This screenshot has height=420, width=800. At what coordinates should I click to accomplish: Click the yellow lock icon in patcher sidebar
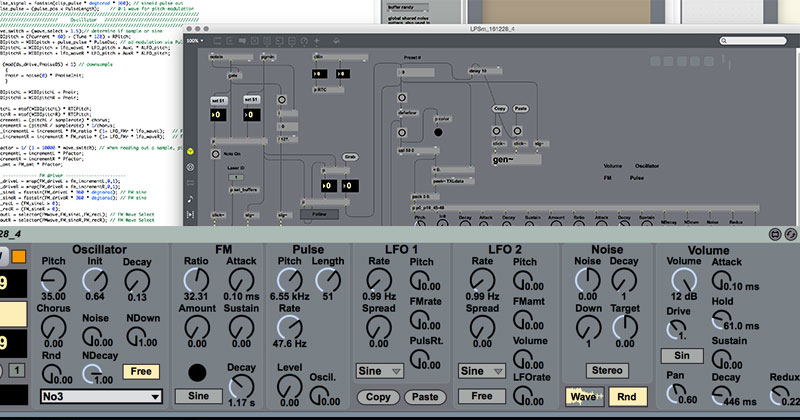pos(190,153)
